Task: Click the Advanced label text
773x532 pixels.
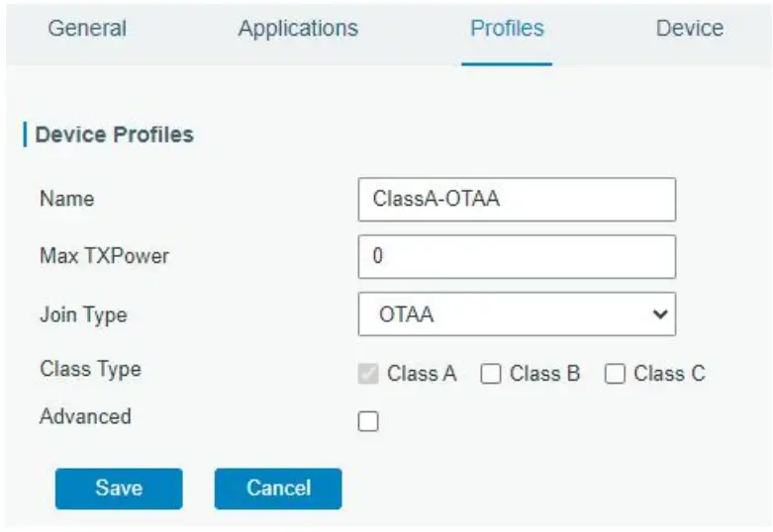Action: coord(85,416)
